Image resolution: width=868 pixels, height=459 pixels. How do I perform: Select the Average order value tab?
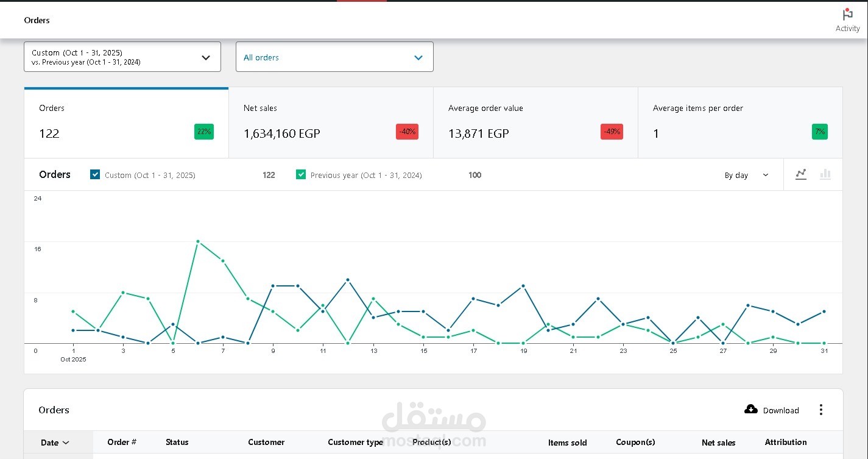click(535, 123)
